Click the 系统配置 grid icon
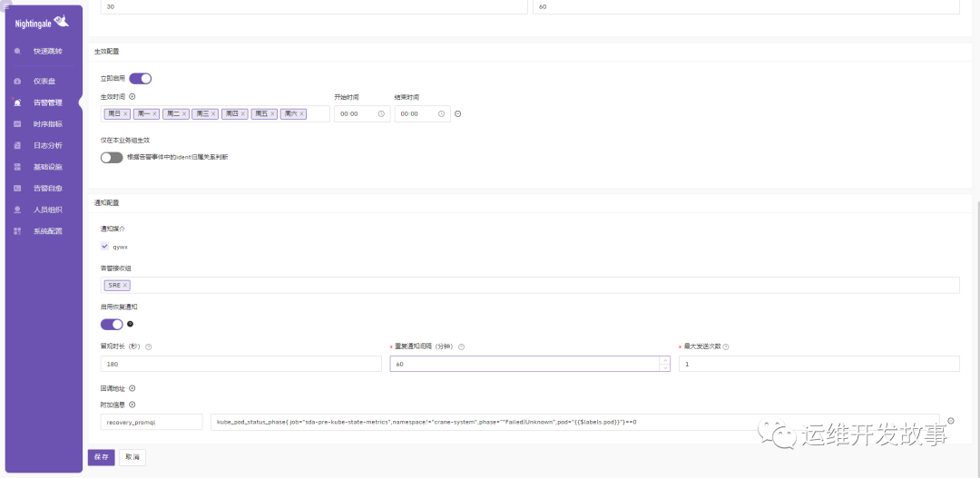 click(x=17, y=231)
